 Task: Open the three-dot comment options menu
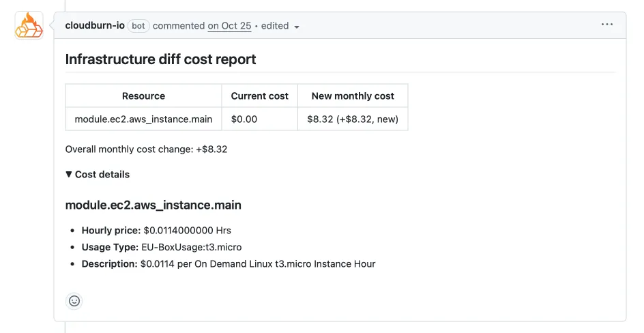pyautogui.click(x=606, y=25)
